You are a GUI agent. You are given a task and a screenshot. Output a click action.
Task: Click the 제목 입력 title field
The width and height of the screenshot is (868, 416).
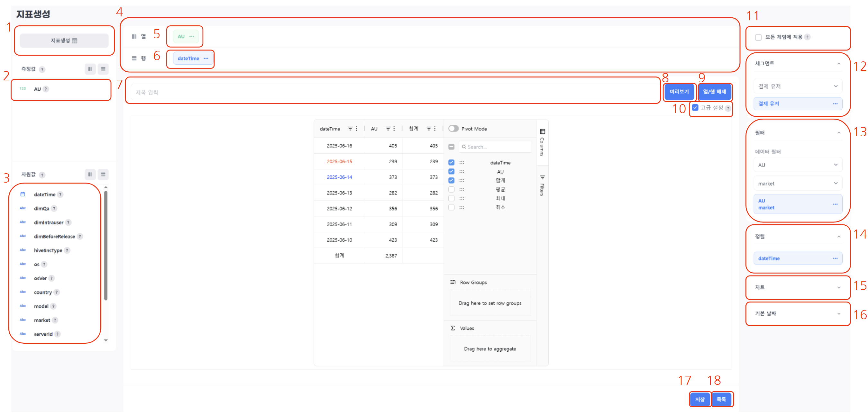[x=394, y=92]
